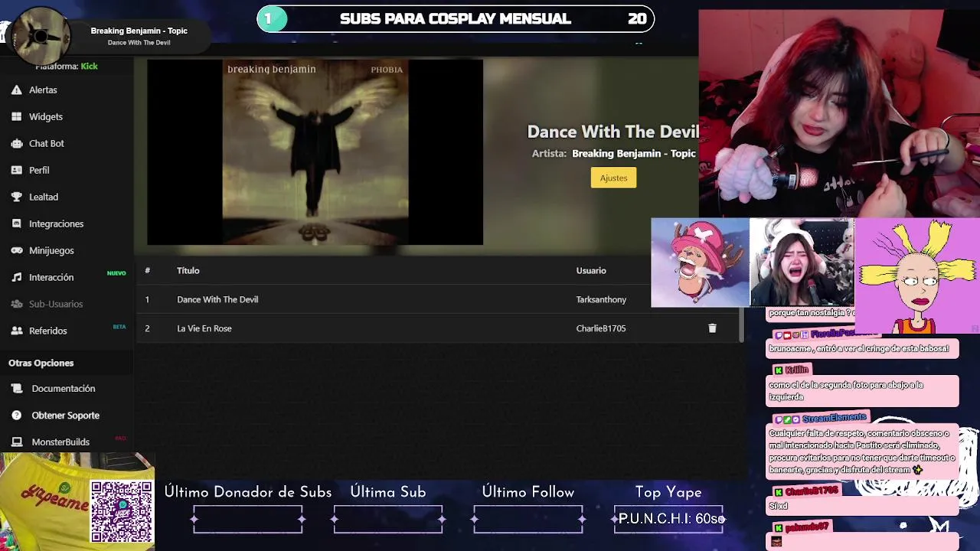Click the Kick platform label
The width and height of the screenshot is (980, 551).
[x=90, y=66]
